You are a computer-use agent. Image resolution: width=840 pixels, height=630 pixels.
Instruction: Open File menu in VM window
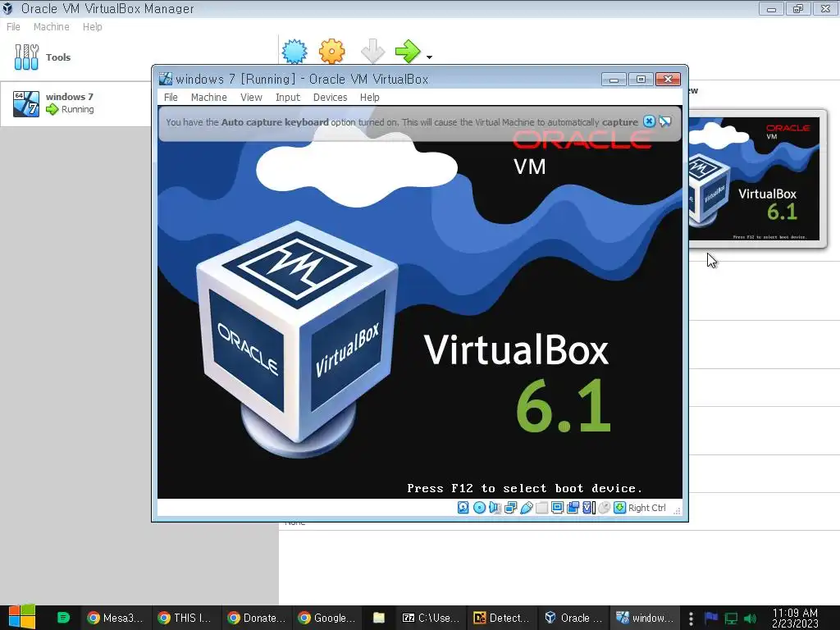[x=171, y=97]
